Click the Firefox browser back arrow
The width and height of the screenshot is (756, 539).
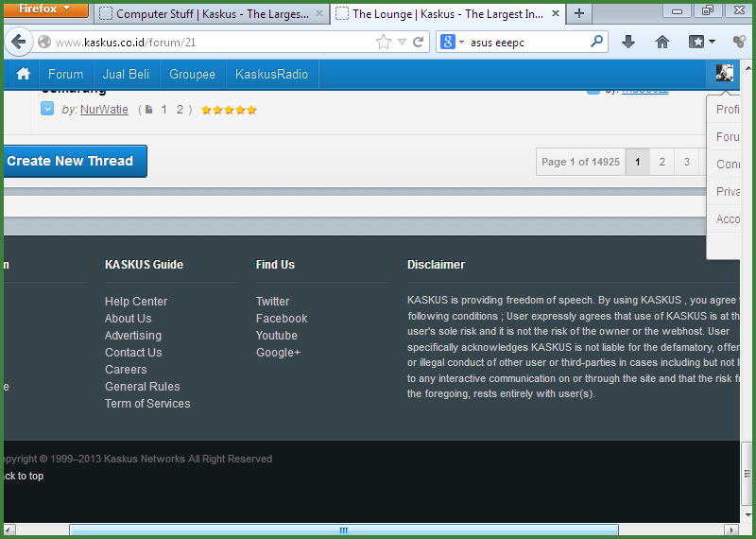click(18, 42)
